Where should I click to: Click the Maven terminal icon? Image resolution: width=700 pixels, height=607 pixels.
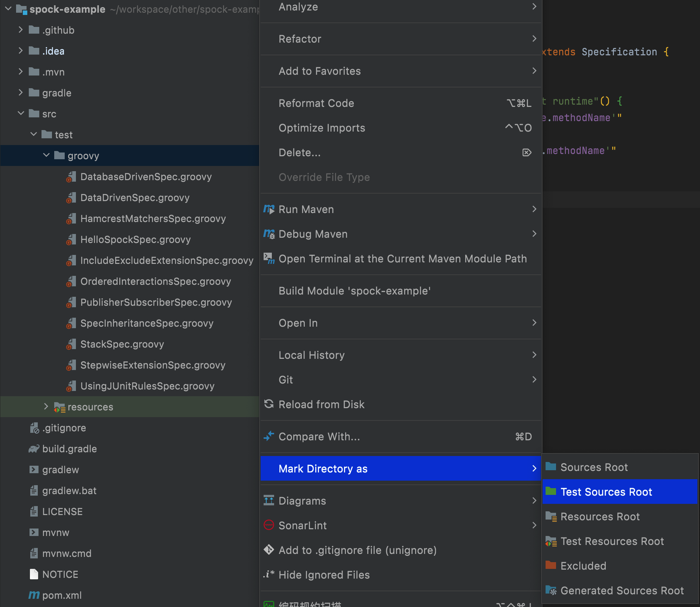tap(269, 258)
